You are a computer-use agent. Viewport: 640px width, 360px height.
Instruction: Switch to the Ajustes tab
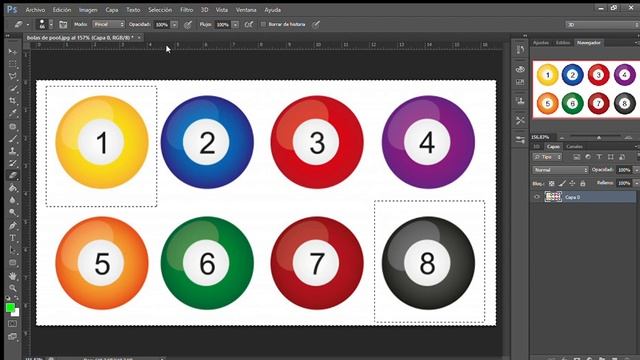pyautogui.click(x=541, y=43)
